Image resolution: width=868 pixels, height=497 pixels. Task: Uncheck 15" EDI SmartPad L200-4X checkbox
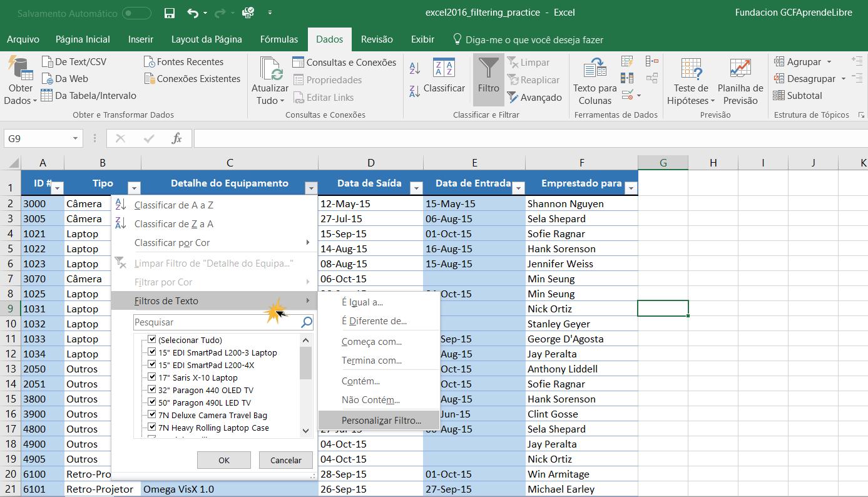point(151,365)
